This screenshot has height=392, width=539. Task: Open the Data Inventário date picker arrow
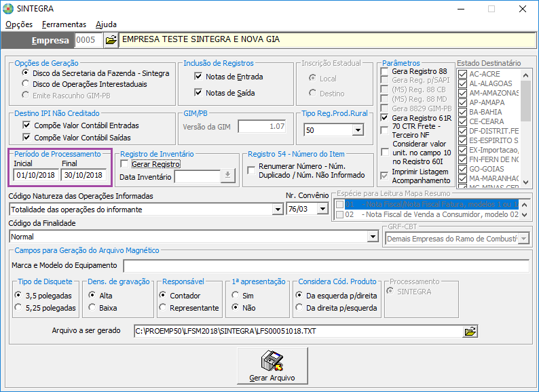pos(227,176)
